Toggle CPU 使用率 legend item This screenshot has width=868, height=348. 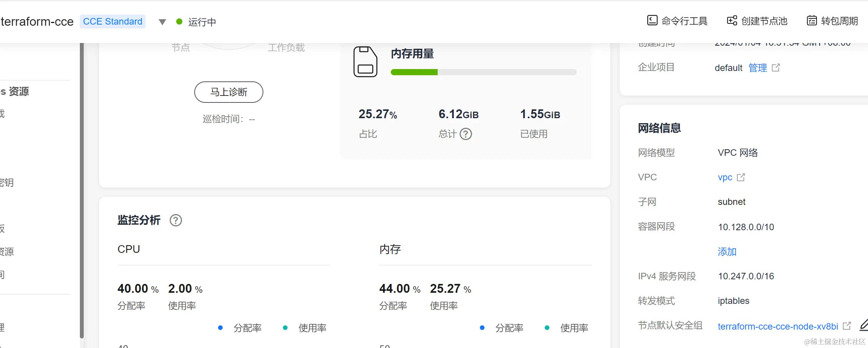click(x=305, y=328)
